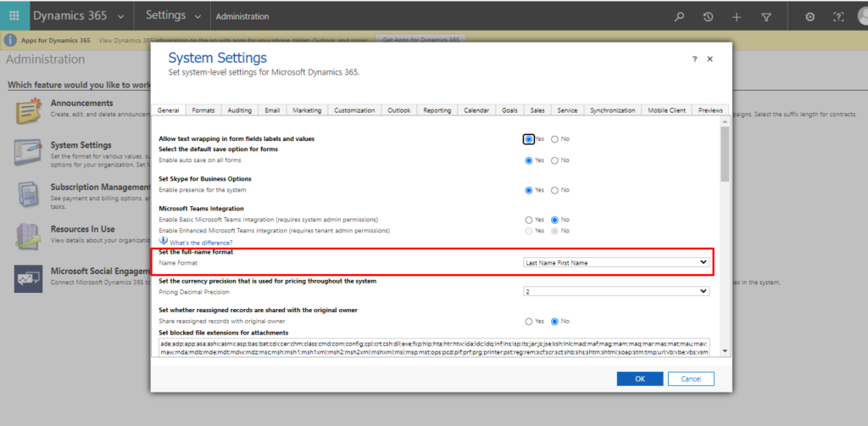Viewport: 868px width, 426px height.
Task: Open the settings gear icon
Action: [x=810, y=17]
